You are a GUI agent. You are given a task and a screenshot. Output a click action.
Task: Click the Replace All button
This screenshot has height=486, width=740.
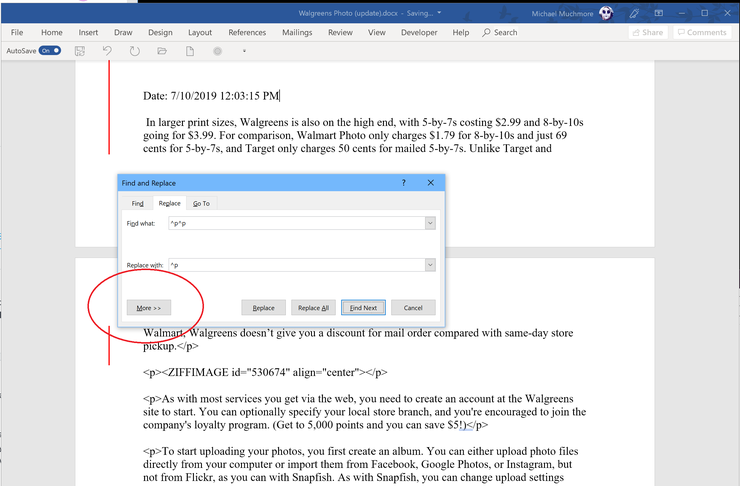(x=313, y=308)
